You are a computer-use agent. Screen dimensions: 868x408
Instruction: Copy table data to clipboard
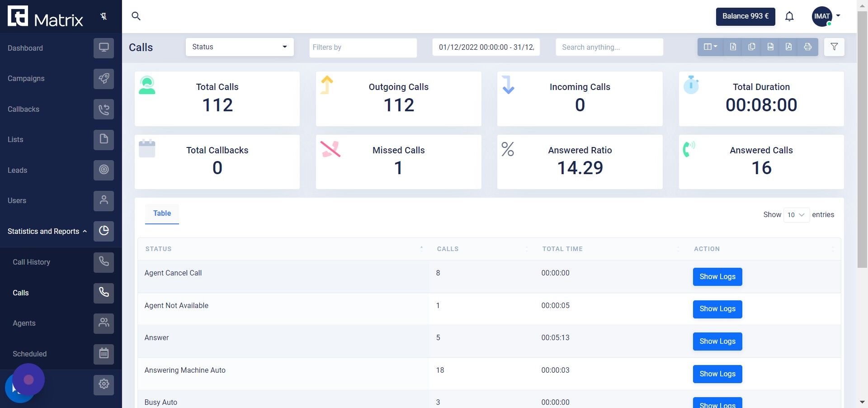751,47
